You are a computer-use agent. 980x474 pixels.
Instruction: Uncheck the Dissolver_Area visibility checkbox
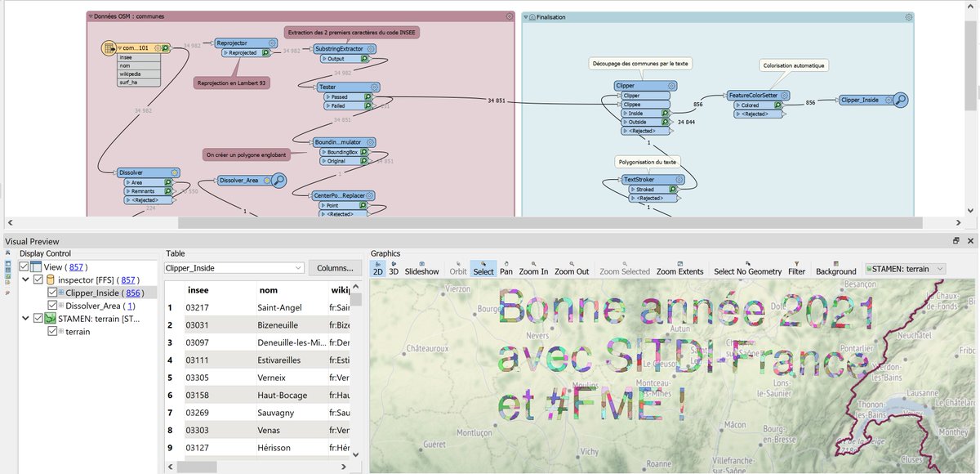pos(52,306)
